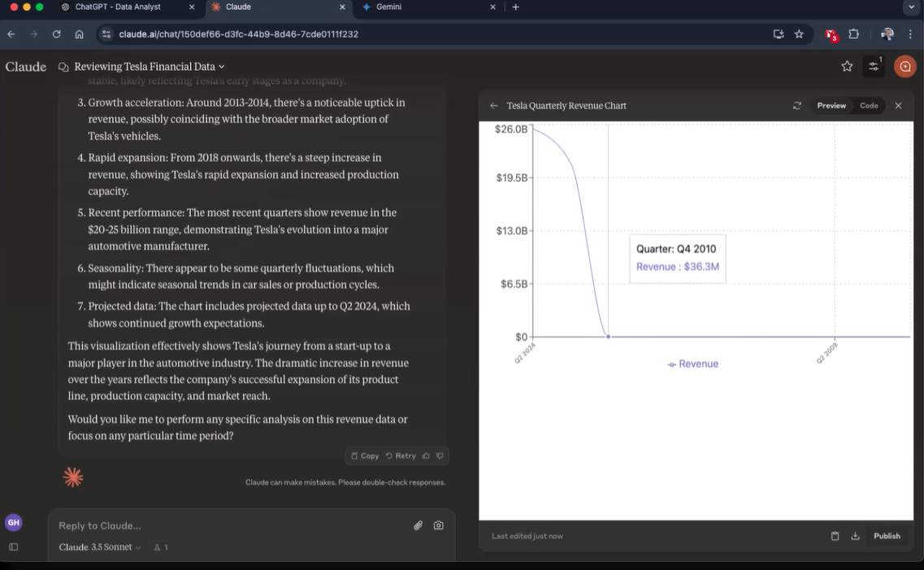Open the GH user profile avatar
The height and width of the screenshot is (570, 924).
tap(14, 522)
